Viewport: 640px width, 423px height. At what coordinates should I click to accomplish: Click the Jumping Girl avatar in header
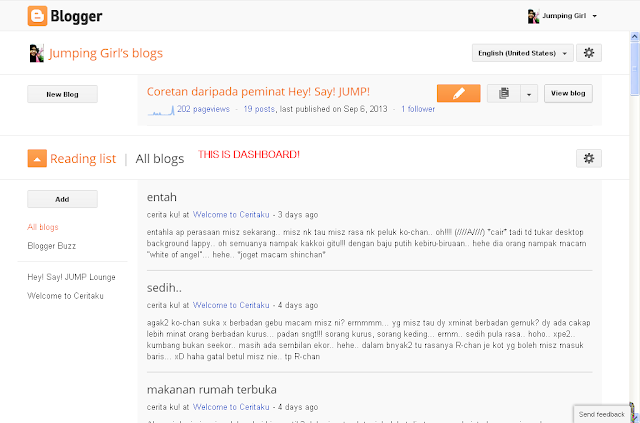tap(533, 16)
